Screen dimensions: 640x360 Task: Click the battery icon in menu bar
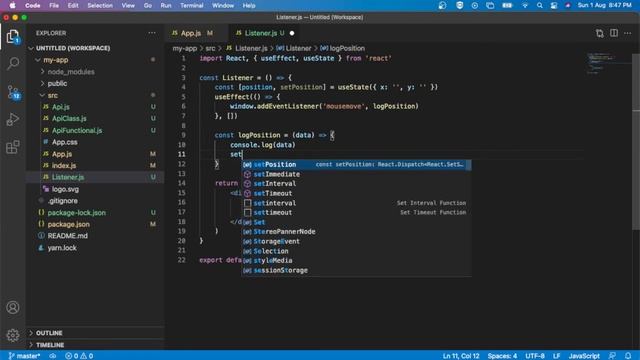pos(507,5)
